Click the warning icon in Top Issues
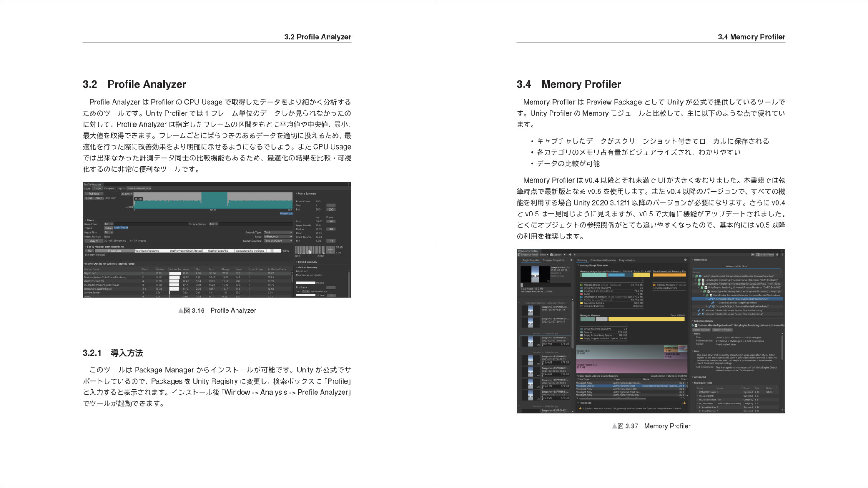 point(580,408)
